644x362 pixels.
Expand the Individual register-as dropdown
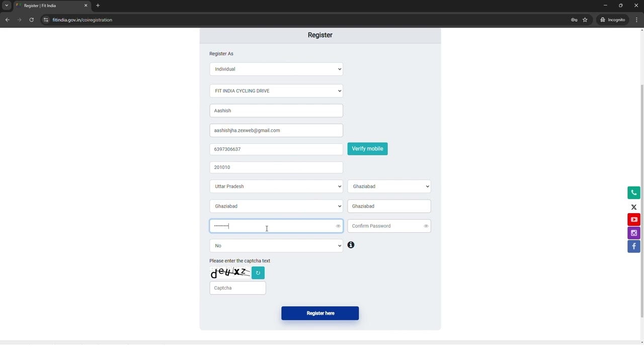(x=276, y=69)
